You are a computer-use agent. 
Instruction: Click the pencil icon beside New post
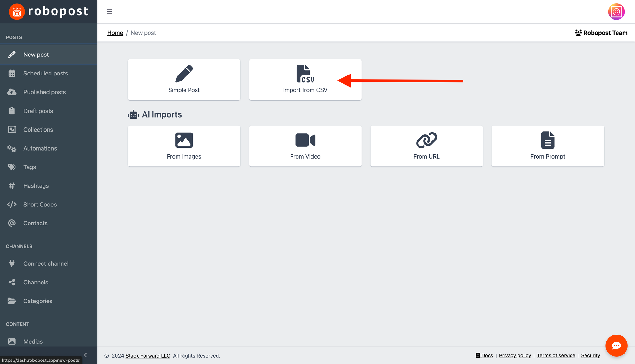12,55
